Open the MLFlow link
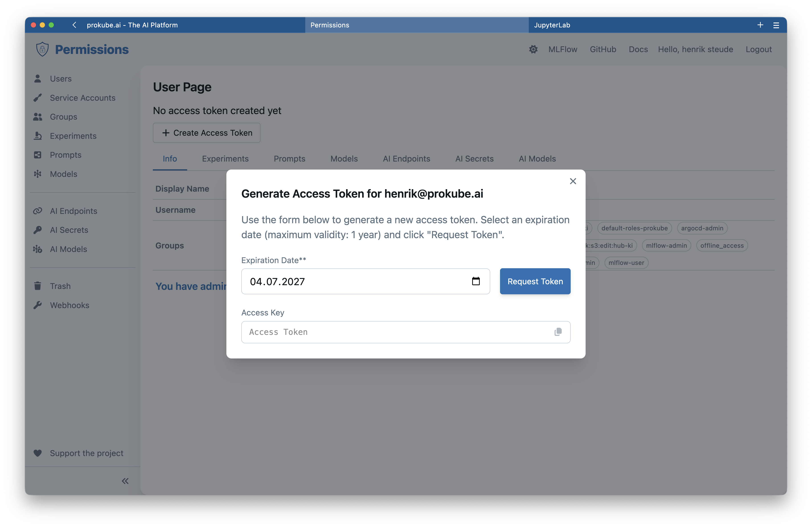 (x=563, y=49)
